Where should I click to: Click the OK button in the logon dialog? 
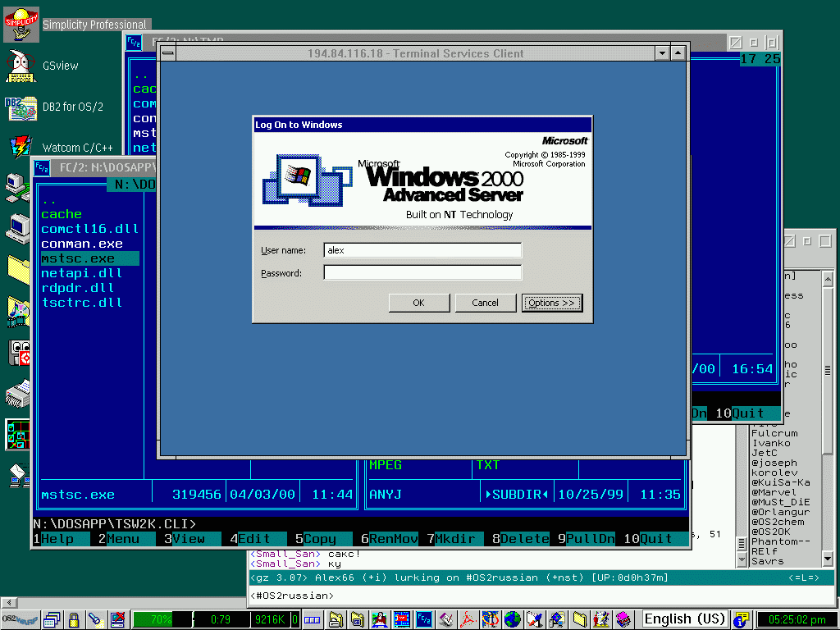click(x=419, y=303)
